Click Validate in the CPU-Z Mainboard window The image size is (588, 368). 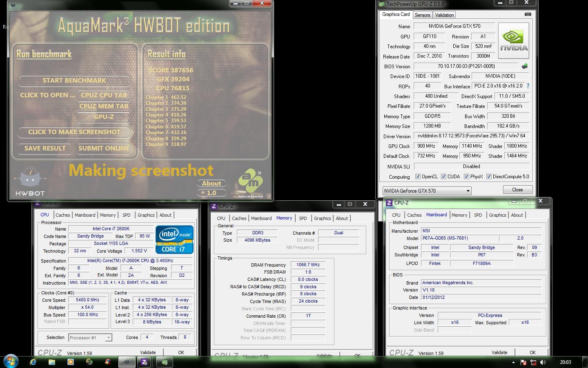(499, 352)
